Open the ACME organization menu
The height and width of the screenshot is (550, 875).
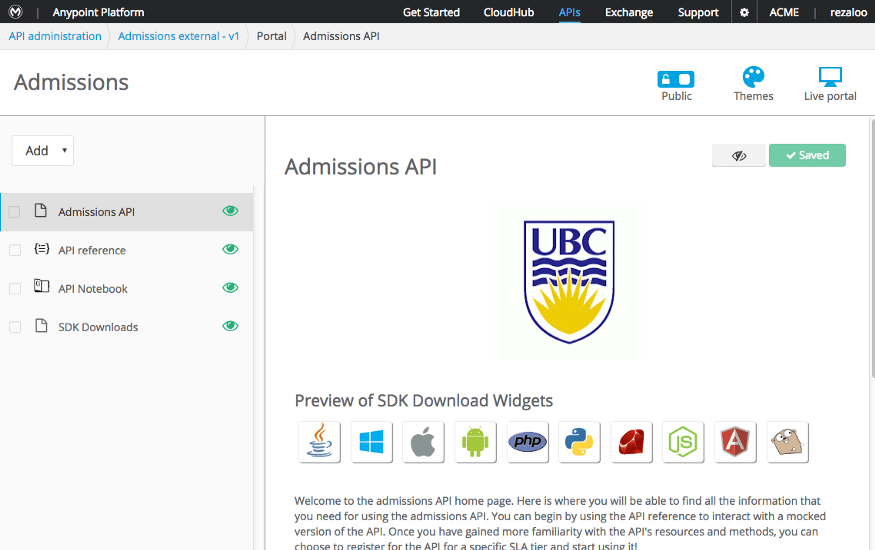click(784, 12)
